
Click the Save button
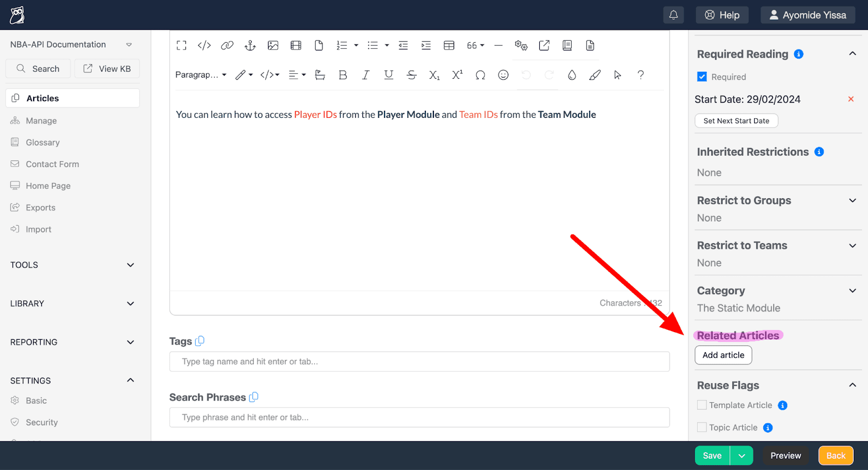tap(712, 456)
